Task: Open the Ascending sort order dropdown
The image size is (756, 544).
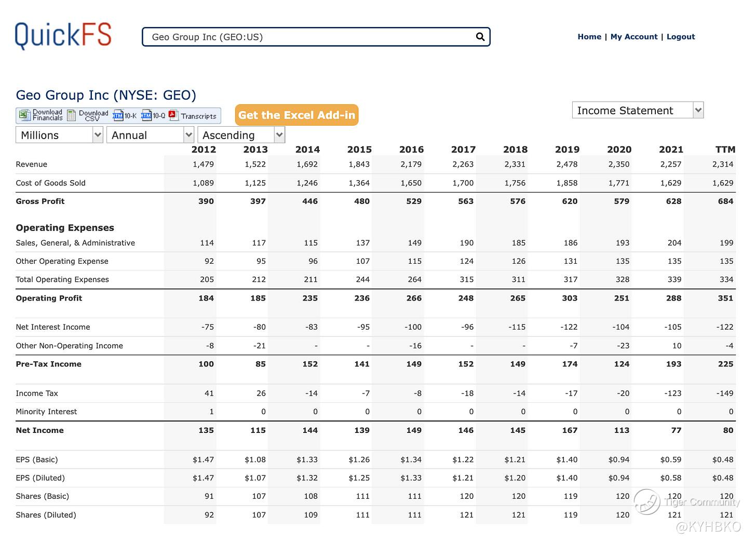Action: (x=241, y=135)
